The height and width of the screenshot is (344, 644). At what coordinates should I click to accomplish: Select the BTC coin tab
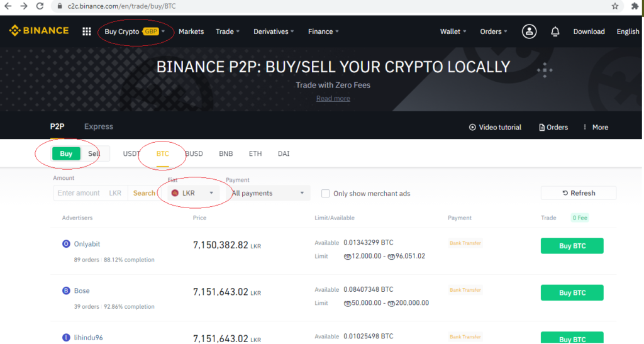click(x=163, y=153)
